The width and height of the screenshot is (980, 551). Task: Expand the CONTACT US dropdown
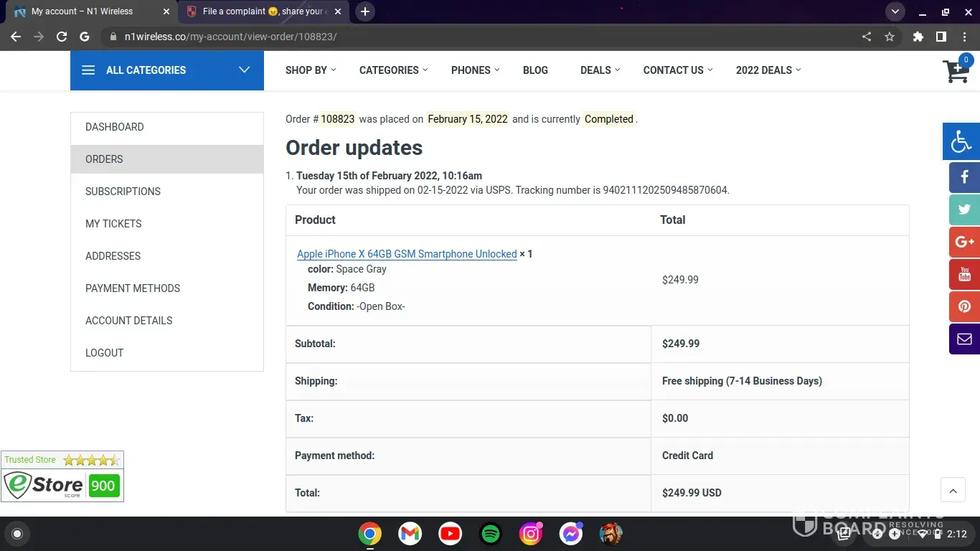(x=678, y=70)
